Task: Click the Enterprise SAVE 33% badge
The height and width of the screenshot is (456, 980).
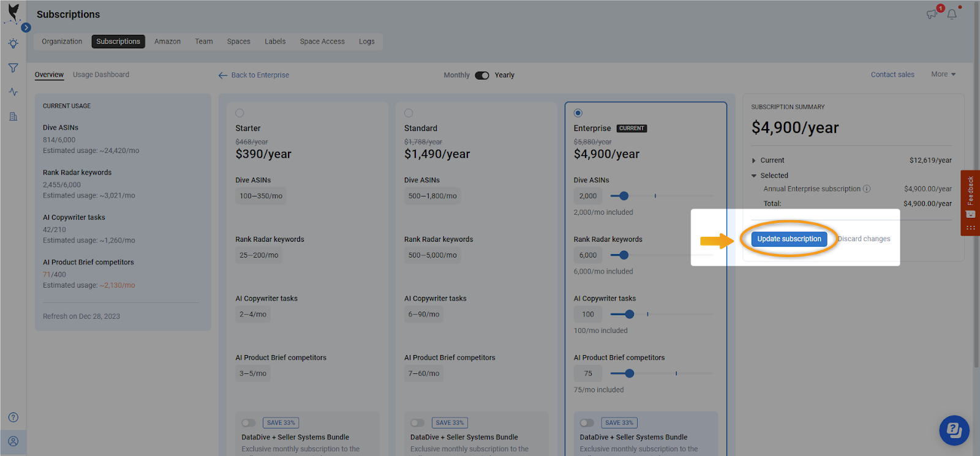Action: click(619, 423)
